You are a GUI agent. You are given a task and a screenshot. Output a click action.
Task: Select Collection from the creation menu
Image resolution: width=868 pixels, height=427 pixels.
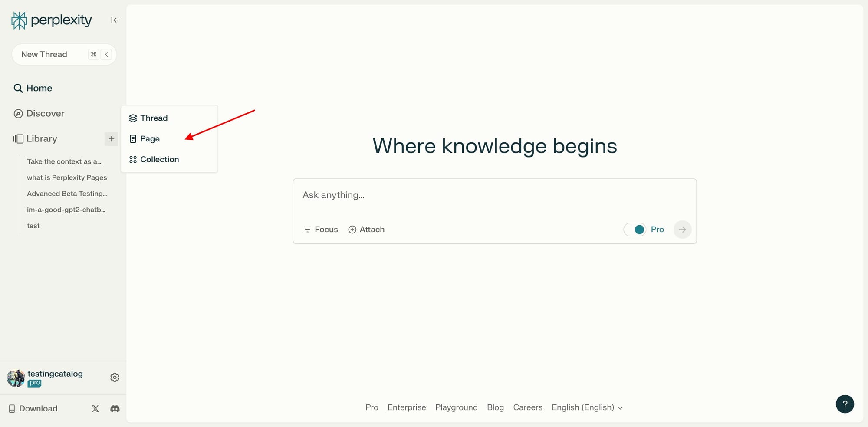click(x=159, y=159)
